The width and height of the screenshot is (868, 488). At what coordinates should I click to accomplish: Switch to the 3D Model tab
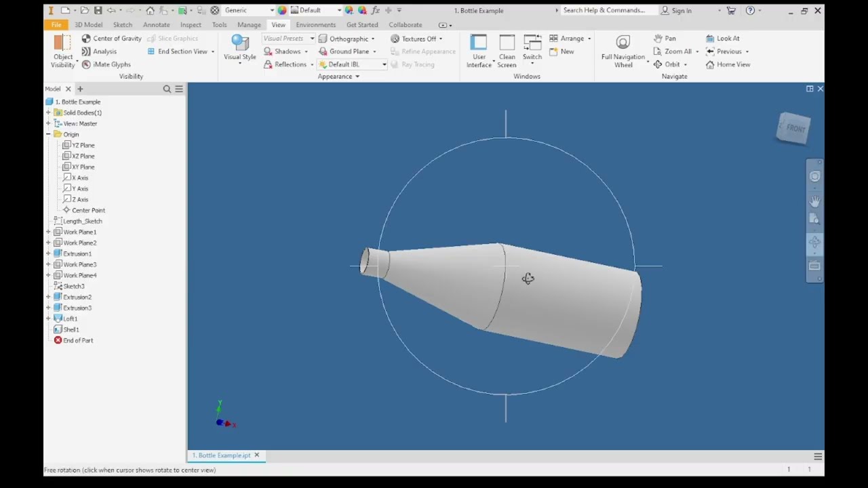(x=88, y=24)
